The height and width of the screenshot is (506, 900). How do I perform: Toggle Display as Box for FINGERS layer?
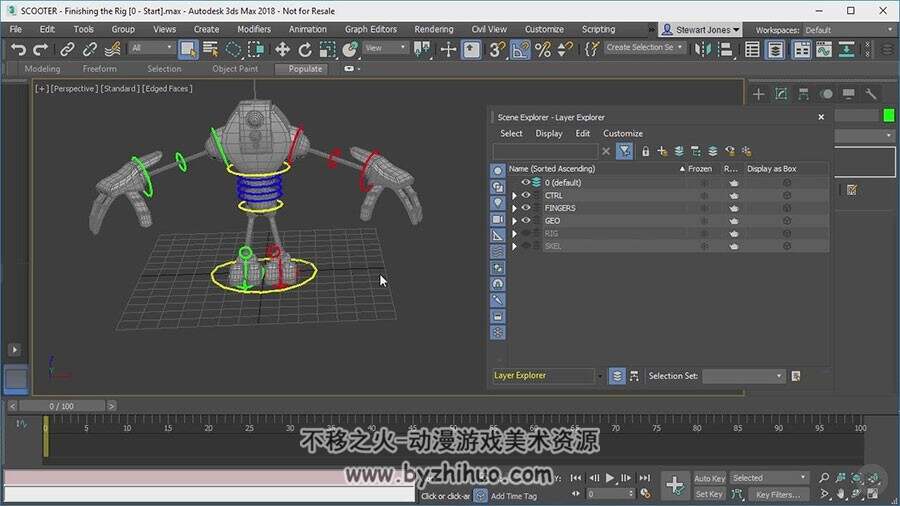[x=787, y=208]
